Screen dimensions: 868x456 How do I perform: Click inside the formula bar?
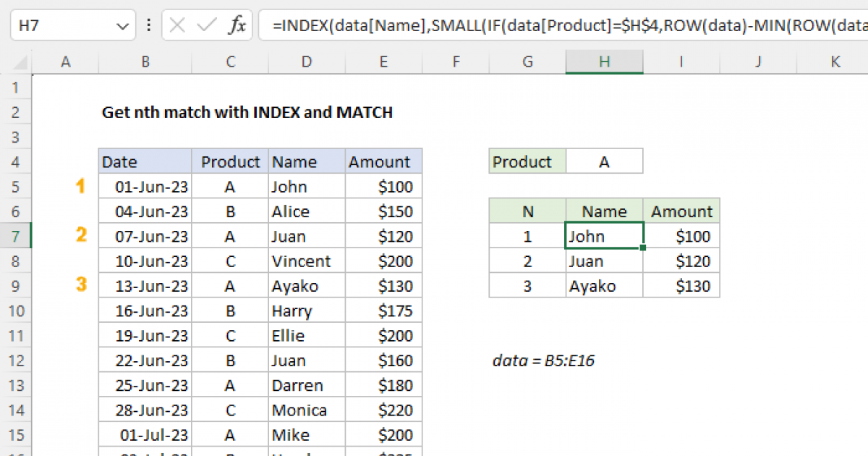click(x=506, y=24)
